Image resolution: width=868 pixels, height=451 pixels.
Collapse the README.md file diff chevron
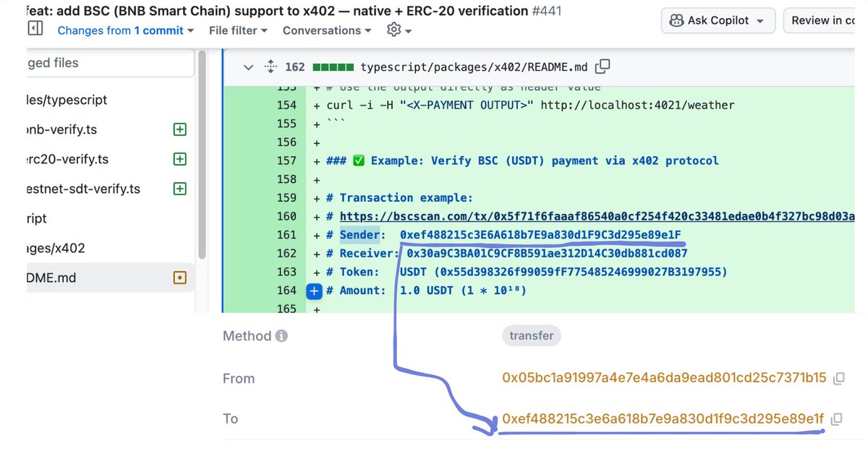pos(248,67)
